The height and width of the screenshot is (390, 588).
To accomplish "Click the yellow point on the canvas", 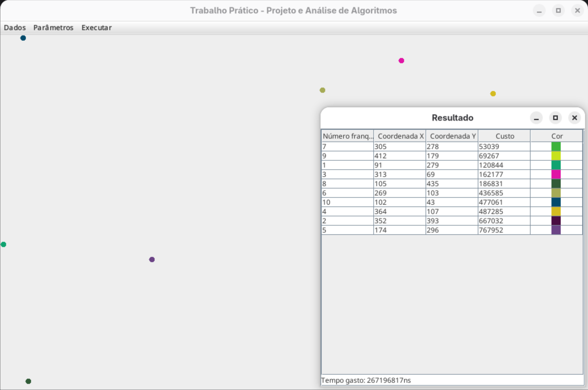I will coord(493,94).
